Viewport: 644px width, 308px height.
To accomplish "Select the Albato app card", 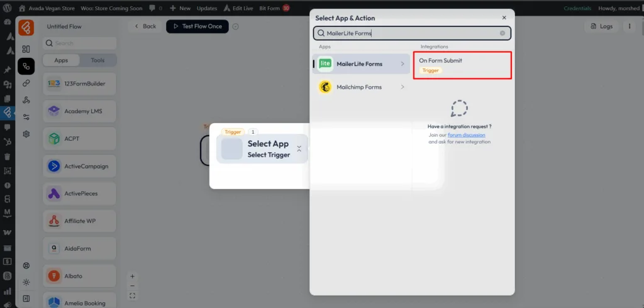I will tap(80, 276).
